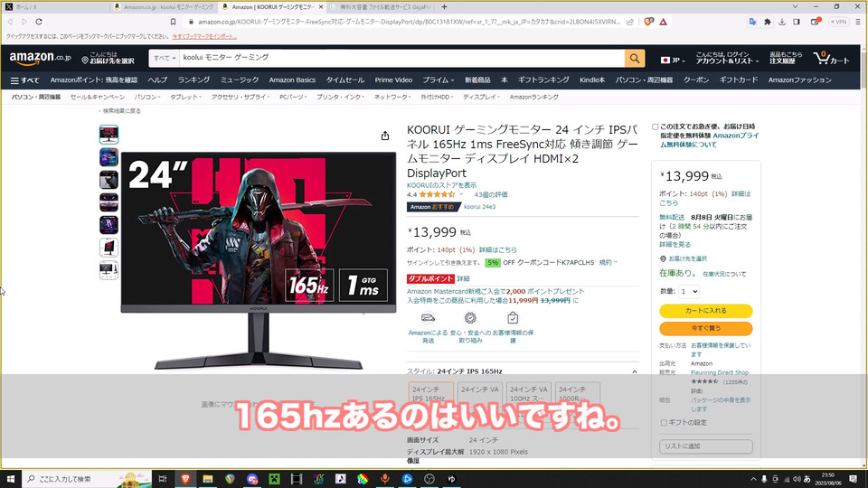
Task: Click 検索結果に戻る link
Action: (120, 110)
